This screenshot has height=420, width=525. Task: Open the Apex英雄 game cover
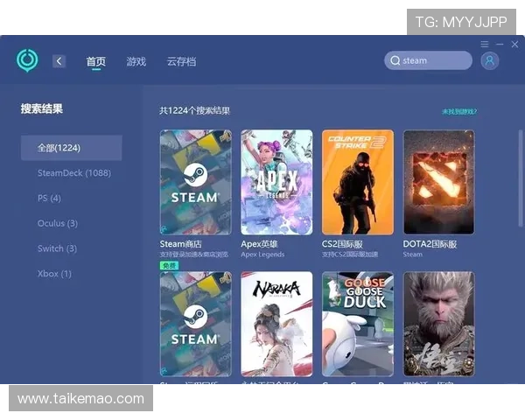click(276, 182)
